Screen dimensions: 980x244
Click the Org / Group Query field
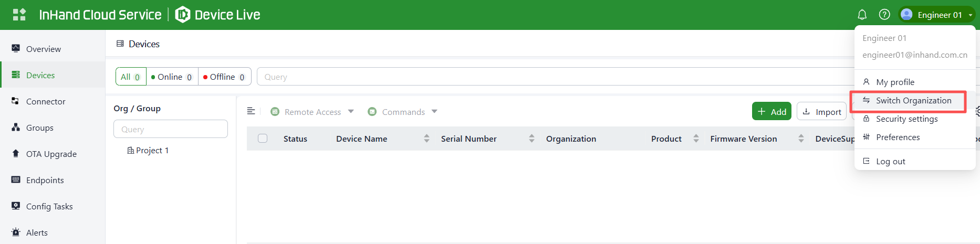tap(170, 129)
